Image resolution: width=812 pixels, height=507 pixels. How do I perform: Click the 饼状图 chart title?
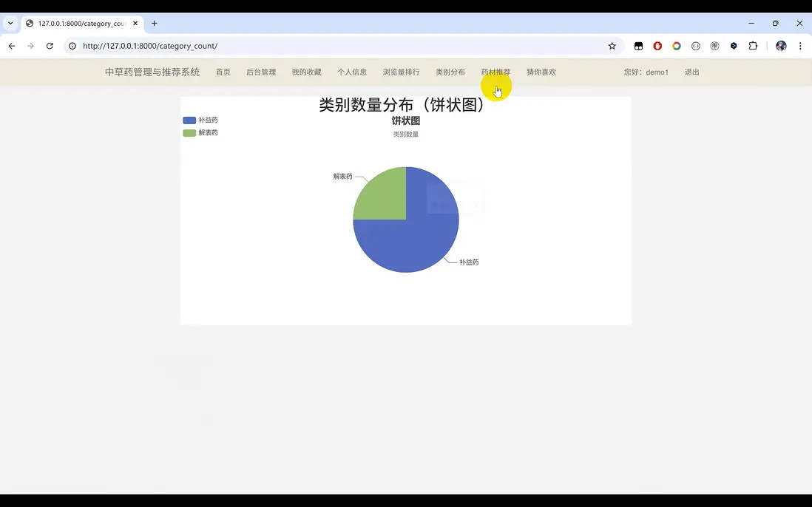point(406,120)
